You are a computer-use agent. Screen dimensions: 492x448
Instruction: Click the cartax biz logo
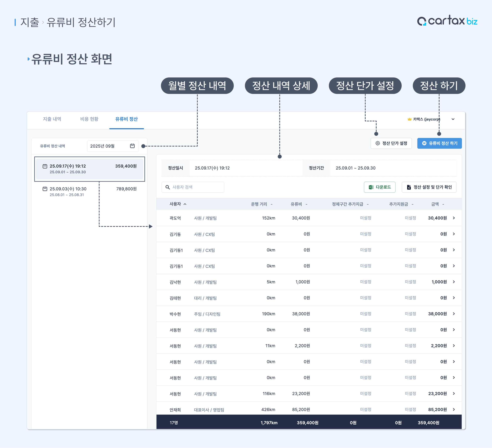(447, 21)
